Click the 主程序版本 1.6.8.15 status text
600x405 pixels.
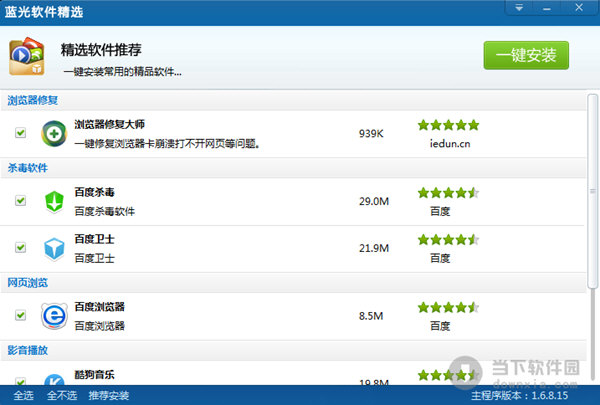[520, 395]
